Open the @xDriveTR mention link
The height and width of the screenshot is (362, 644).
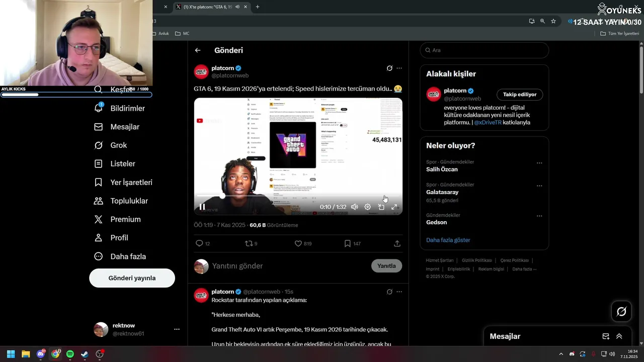click(488, 122)
